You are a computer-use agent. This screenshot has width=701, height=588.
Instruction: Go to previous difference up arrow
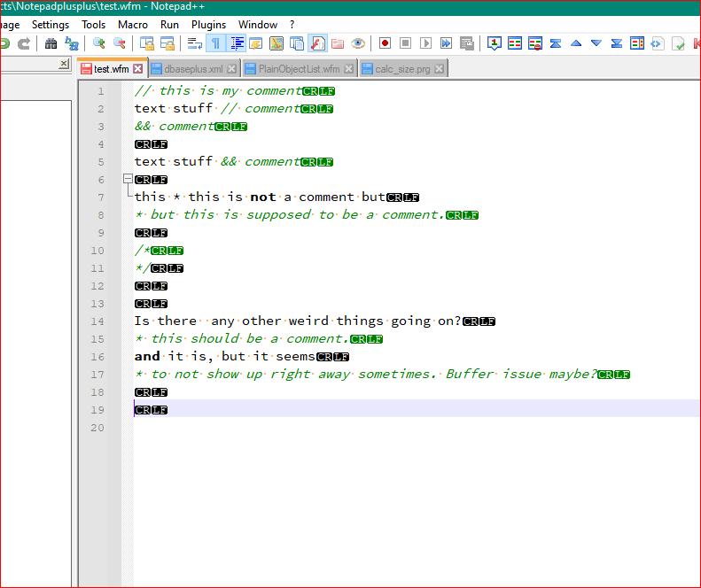[x=576, y=43]
